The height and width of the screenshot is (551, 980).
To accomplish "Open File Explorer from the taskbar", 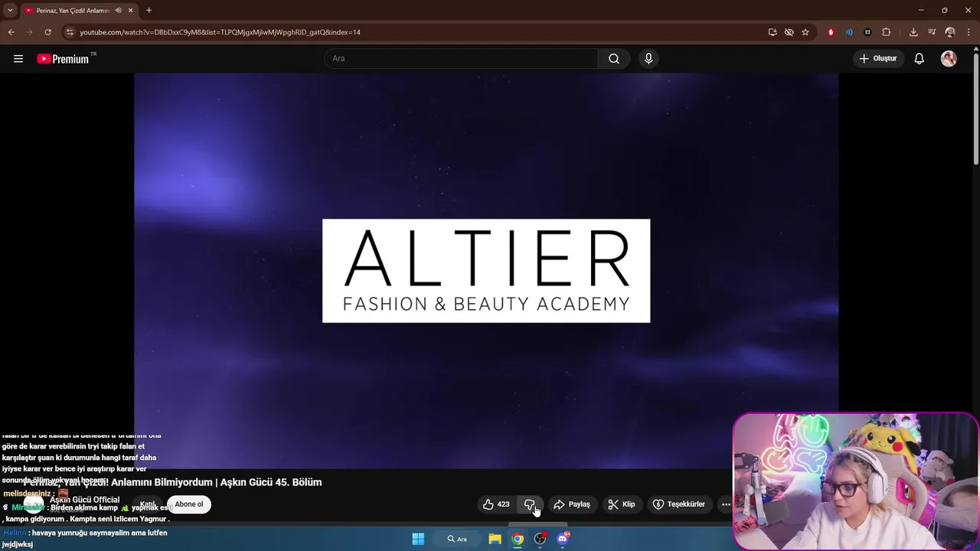I will point(495,539).
